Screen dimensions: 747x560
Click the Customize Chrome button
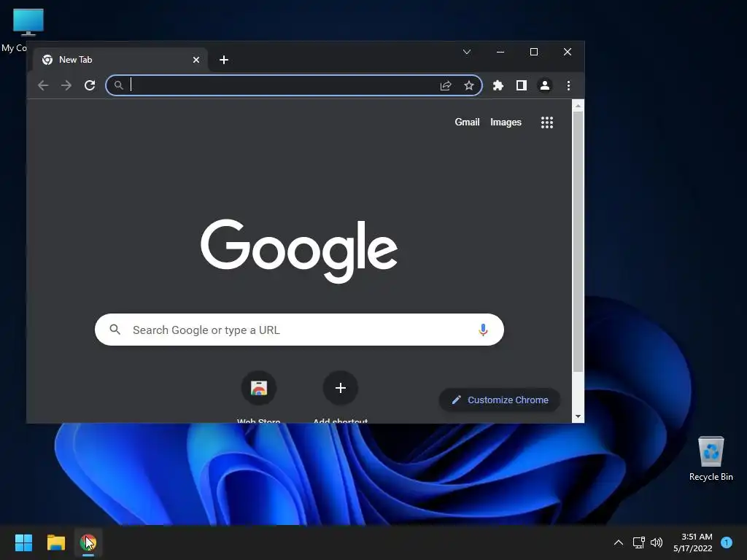(499, 400)
